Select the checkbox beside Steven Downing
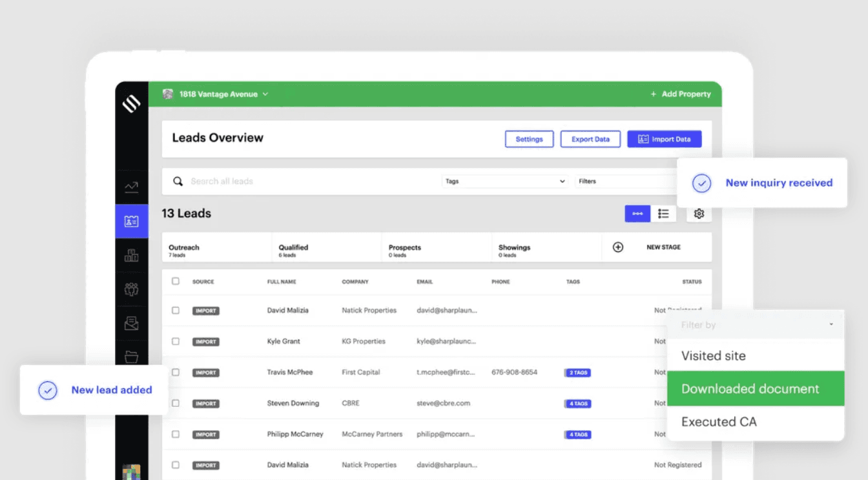 pyautogui.click(x=175, y=403)
